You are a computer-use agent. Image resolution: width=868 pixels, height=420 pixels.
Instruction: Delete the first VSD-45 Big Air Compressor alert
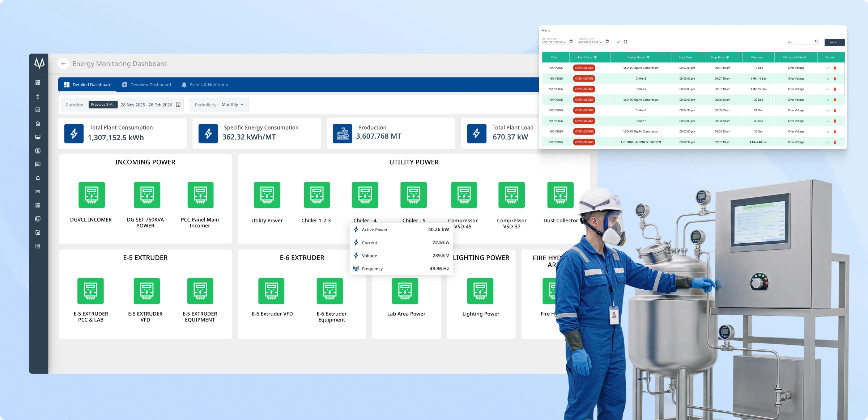click(x=835, y=68)
